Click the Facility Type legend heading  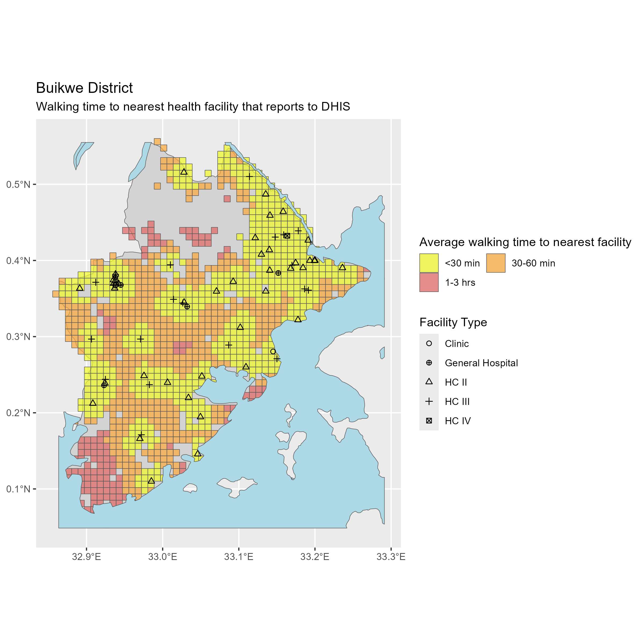tap(453, 322)
